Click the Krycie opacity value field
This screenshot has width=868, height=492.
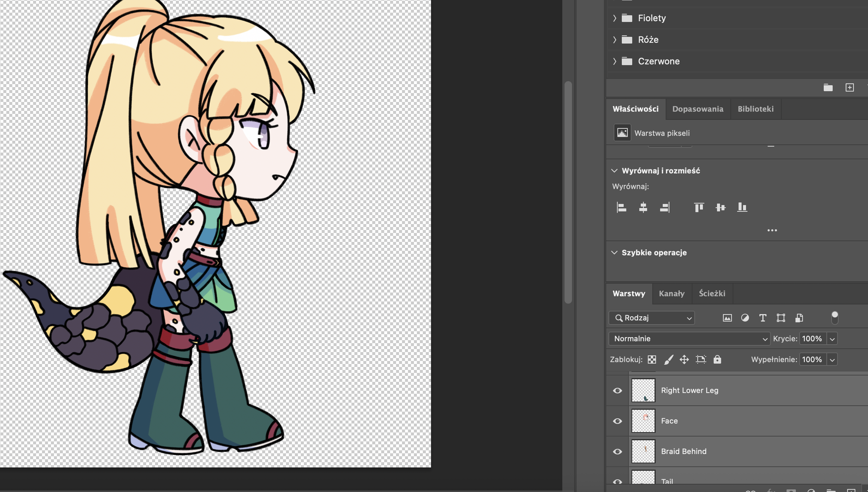pyautogui.click(x=812, y=339)
